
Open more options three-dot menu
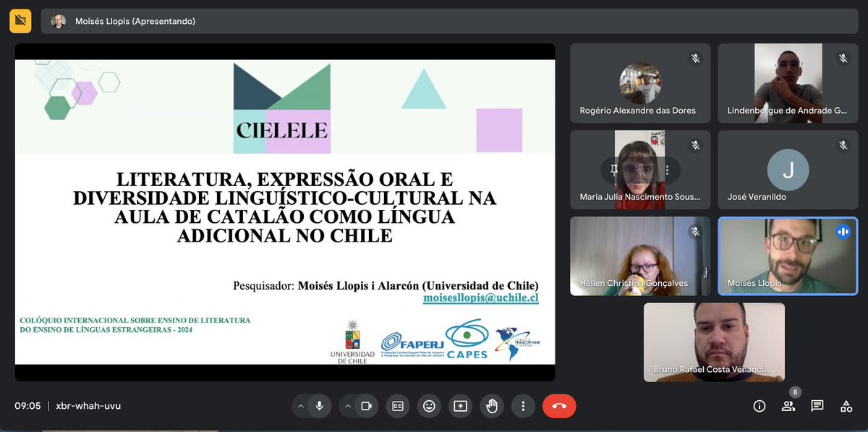coord(523,406)
